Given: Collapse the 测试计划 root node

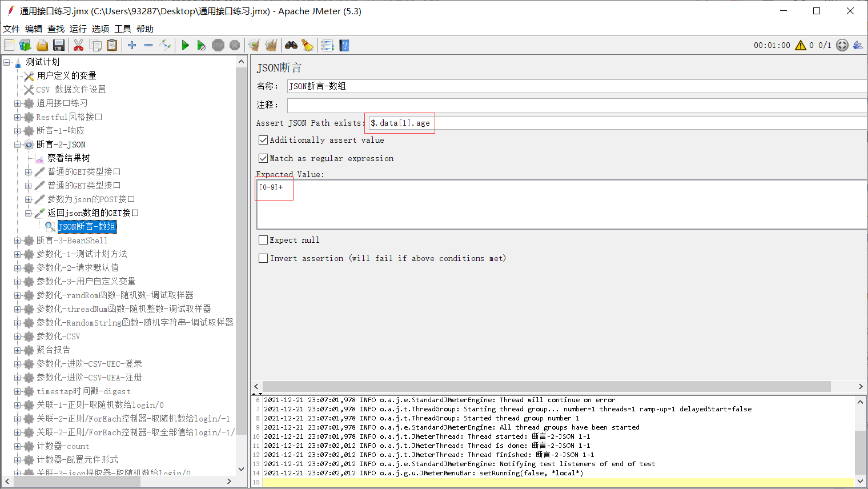Looking at the screenshot, I should pos(7,62).
